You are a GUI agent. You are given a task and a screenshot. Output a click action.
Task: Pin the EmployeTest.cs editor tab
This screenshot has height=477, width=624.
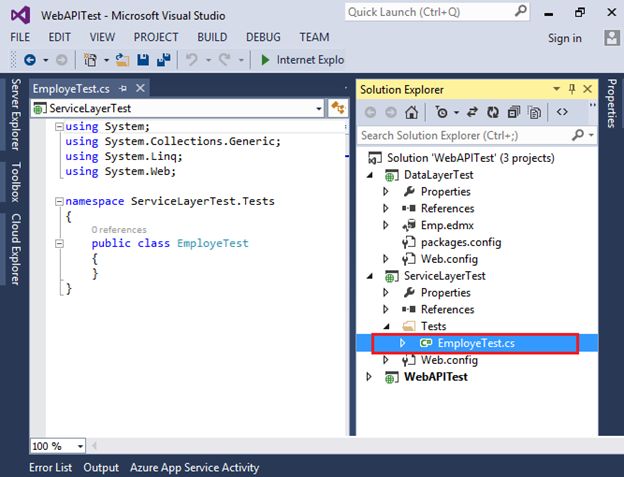pyautogui.click(x=123, y=88)
